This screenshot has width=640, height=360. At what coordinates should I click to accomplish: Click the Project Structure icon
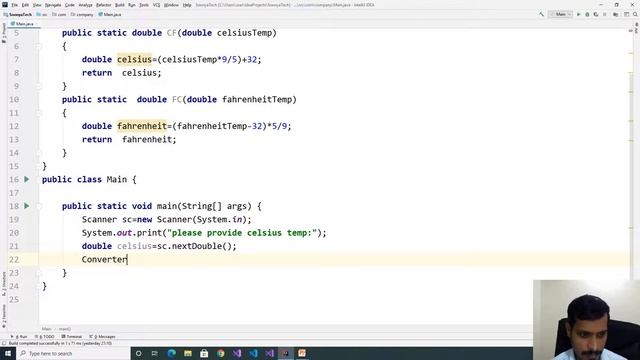[x=616, y=14]
